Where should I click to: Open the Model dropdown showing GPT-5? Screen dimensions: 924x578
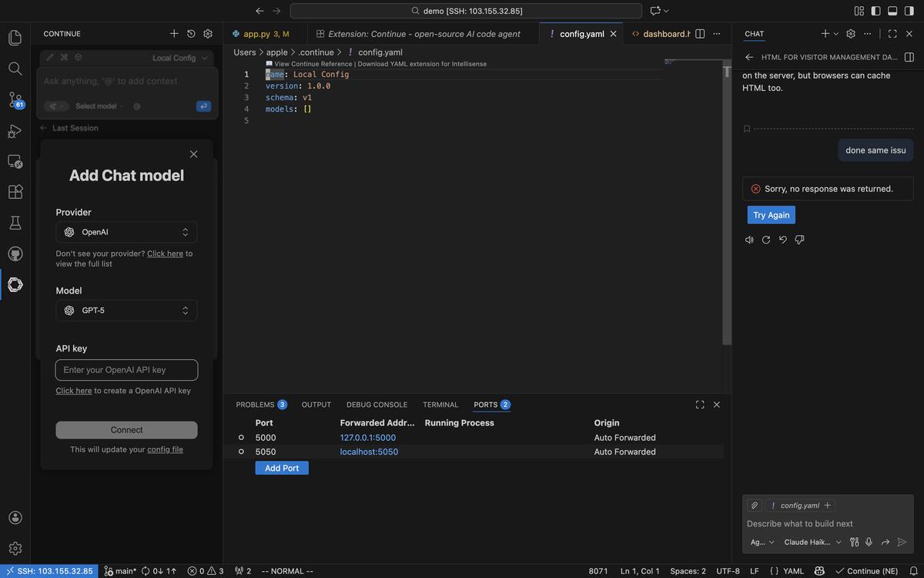click(x=126, y=311)
